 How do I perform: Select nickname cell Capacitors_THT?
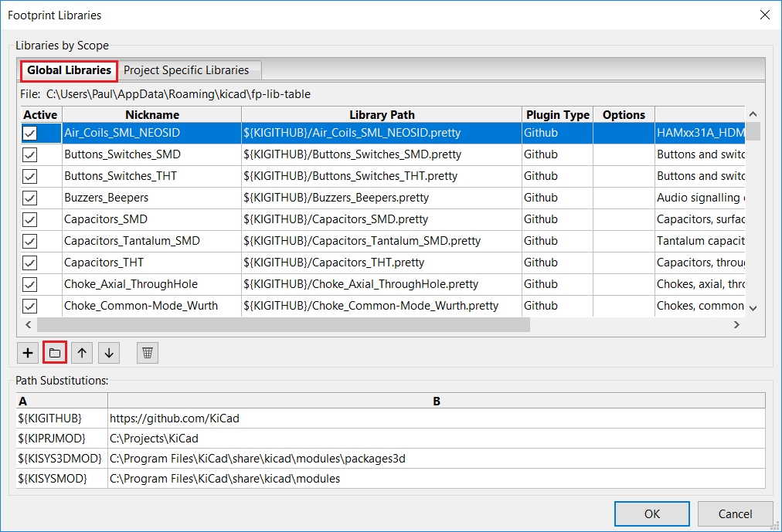coord(151,263)
